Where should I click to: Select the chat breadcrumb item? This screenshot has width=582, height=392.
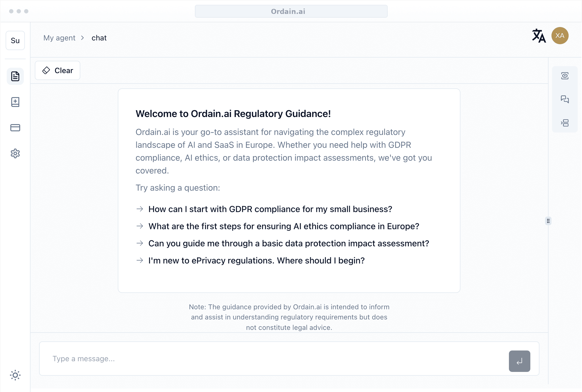(99, 38)
